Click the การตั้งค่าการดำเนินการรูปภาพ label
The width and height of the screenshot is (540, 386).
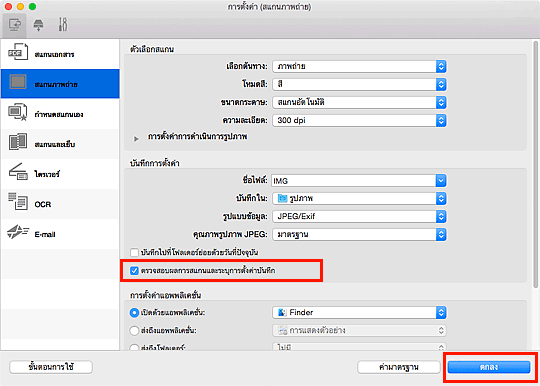pos(197,137)
